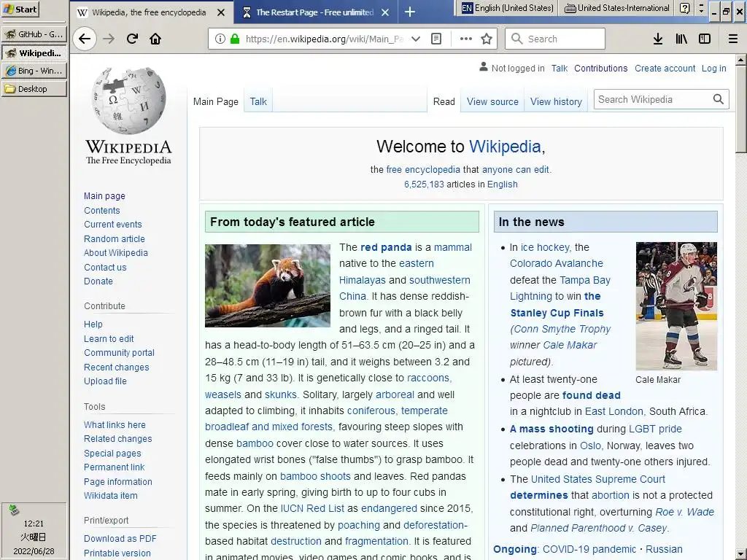Screen dimensions: 747x560
Task: Click the Wikipedia globe logo
Action: (128, 101)
